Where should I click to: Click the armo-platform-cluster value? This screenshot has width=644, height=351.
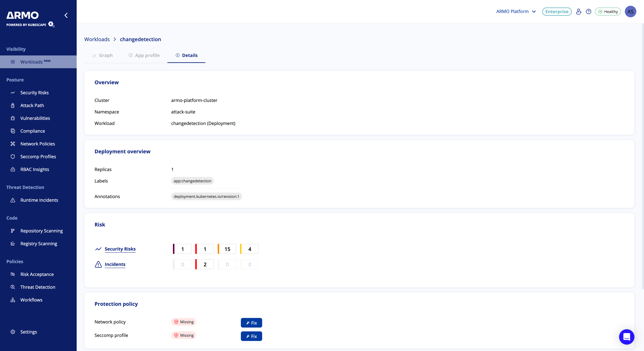194,100
